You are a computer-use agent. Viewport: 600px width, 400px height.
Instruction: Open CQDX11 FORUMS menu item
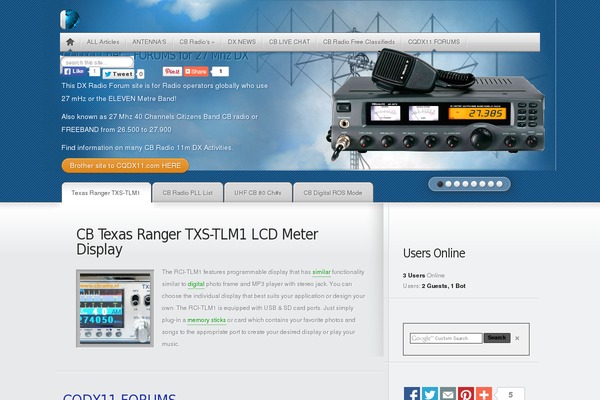tap(434, 42)
